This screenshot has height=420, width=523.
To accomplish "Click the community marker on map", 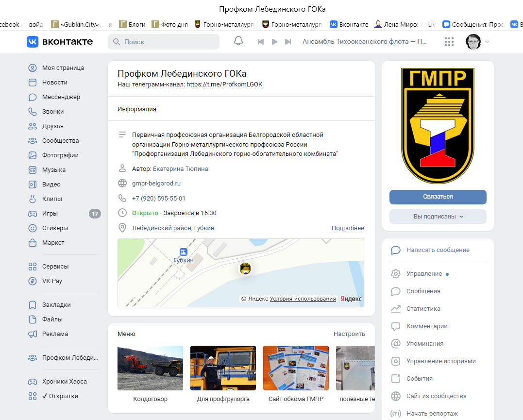I will tap(245, 269).
